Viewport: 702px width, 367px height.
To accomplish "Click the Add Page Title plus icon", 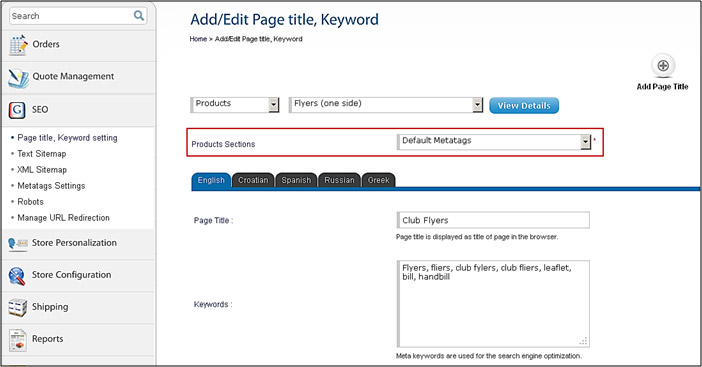I will coord(663,66).
